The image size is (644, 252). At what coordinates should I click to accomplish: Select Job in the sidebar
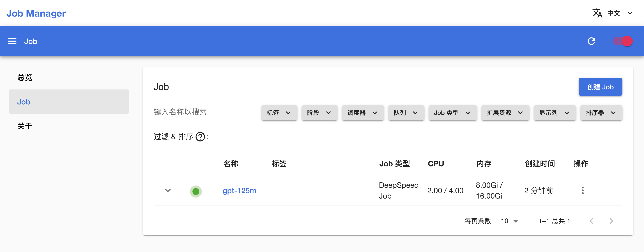(69, 102)
